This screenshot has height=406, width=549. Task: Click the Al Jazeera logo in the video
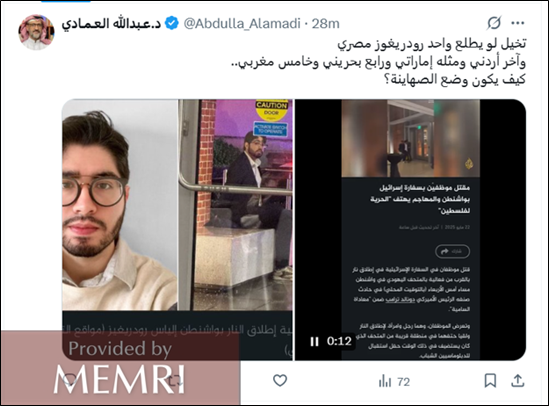pos(469,164)
